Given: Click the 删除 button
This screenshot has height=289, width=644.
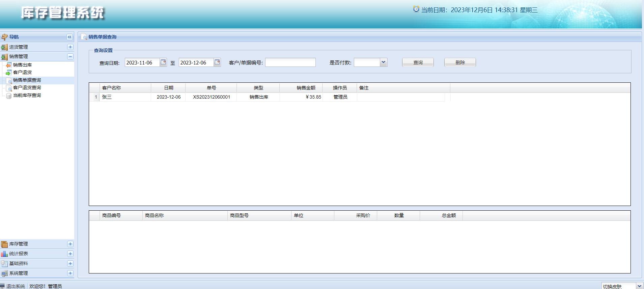Looking at the screenshot, I should coord(460,62).
